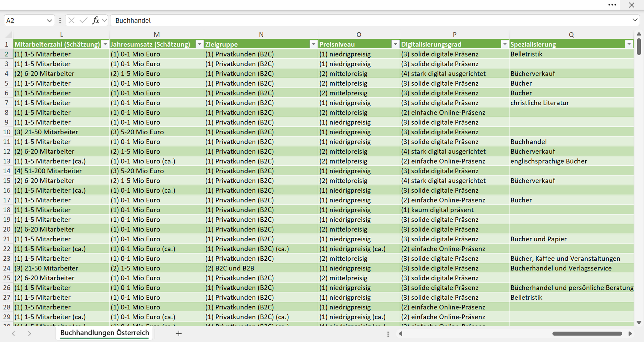The width and height of the screenshot is (644, 342).
Task: Open Mitarbeiterzahl (Schätzung) filter dropdown
Action: tap(105, 44)
